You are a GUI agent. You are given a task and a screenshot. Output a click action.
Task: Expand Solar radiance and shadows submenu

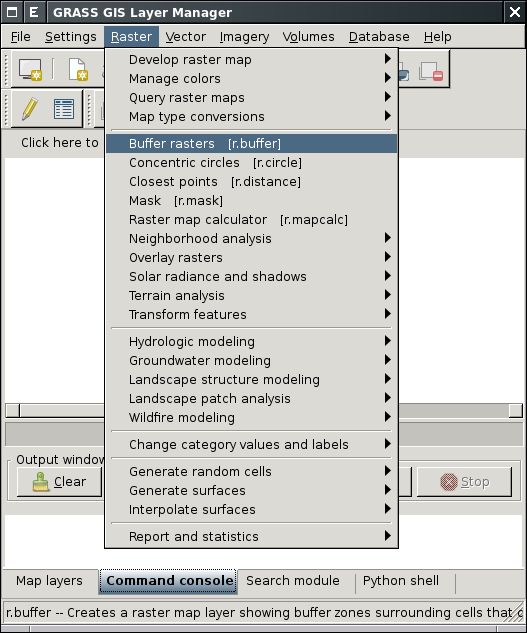pos(251,277)
